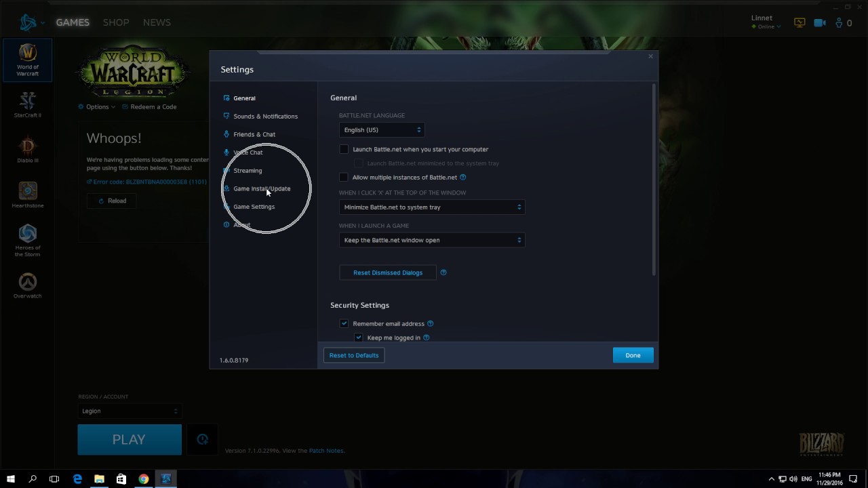This screenshot has height=488, width=868.
Task: Switch to the GAMES tab
Action: pos(73,22)
